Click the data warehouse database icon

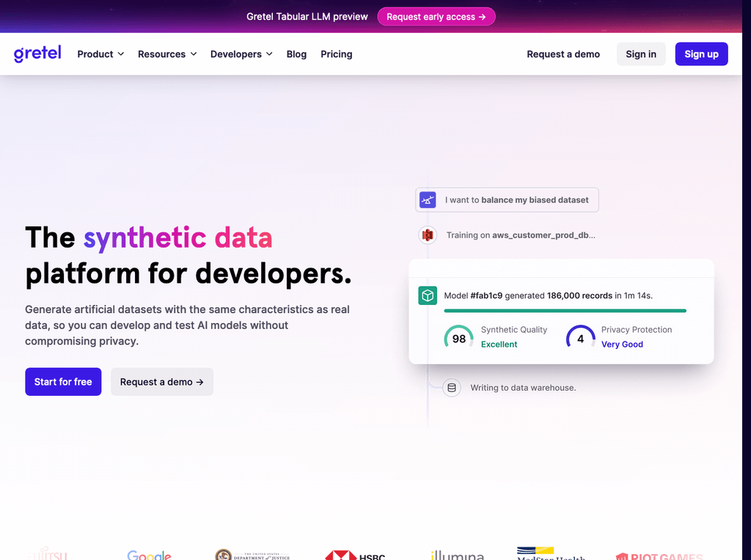click(x=452, y=388)
